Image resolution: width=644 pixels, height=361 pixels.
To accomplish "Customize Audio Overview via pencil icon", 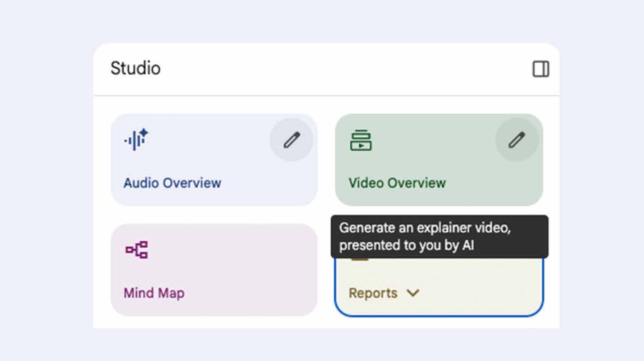I will point(291,140).
